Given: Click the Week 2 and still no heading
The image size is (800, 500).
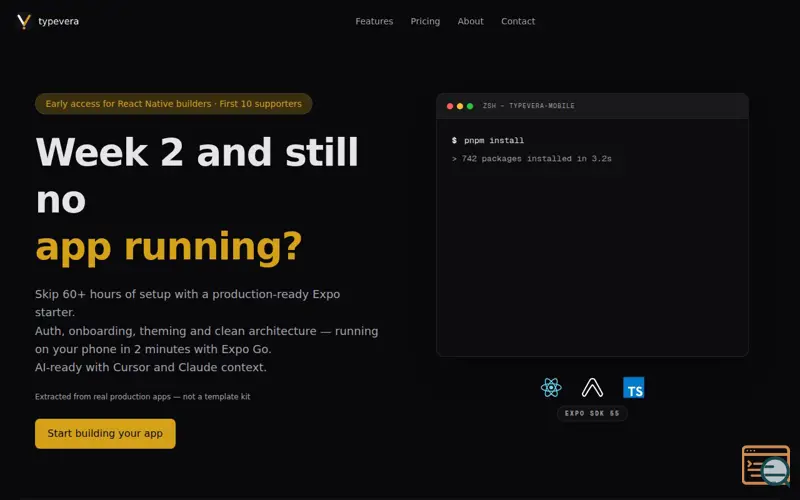Looking at the screenshot, I should point(197,175).
